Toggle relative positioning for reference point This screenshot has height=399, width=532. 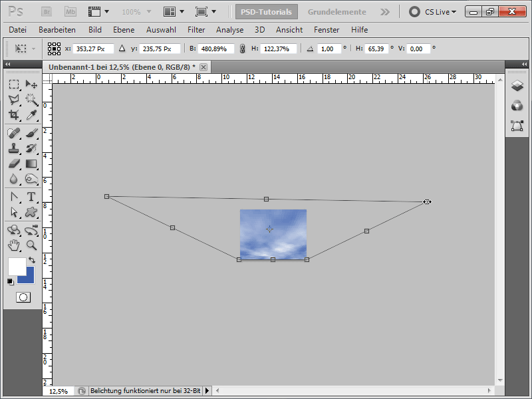point(122,49)
